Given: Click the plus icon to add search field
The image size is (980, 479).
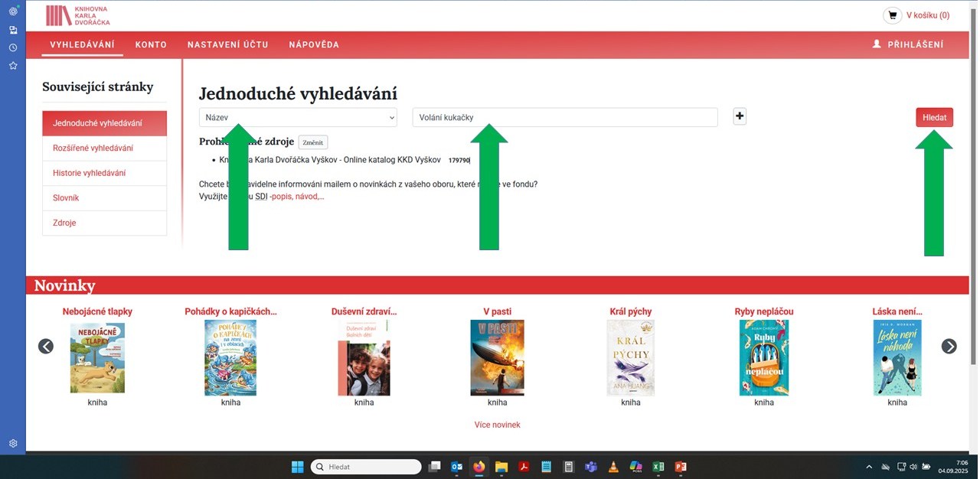Looking at the screenshot, I should click(740, 116).
